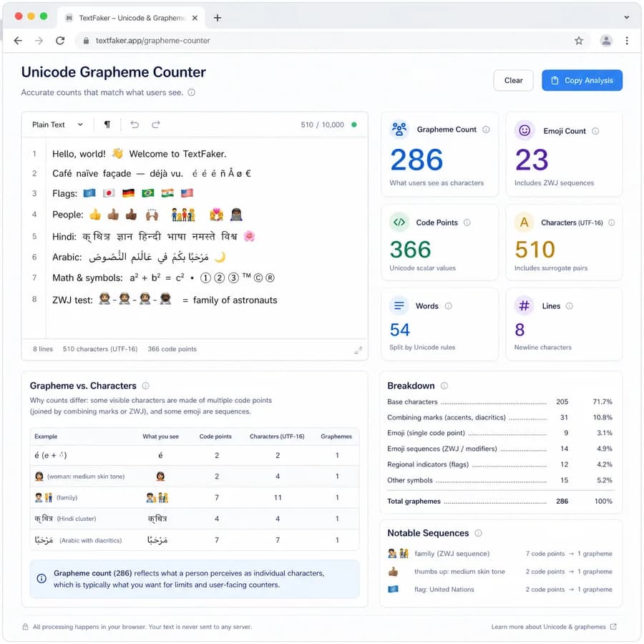Open the Plain Text format dropdown
This screenshot has width=644, height=644.
click(57, 125)
